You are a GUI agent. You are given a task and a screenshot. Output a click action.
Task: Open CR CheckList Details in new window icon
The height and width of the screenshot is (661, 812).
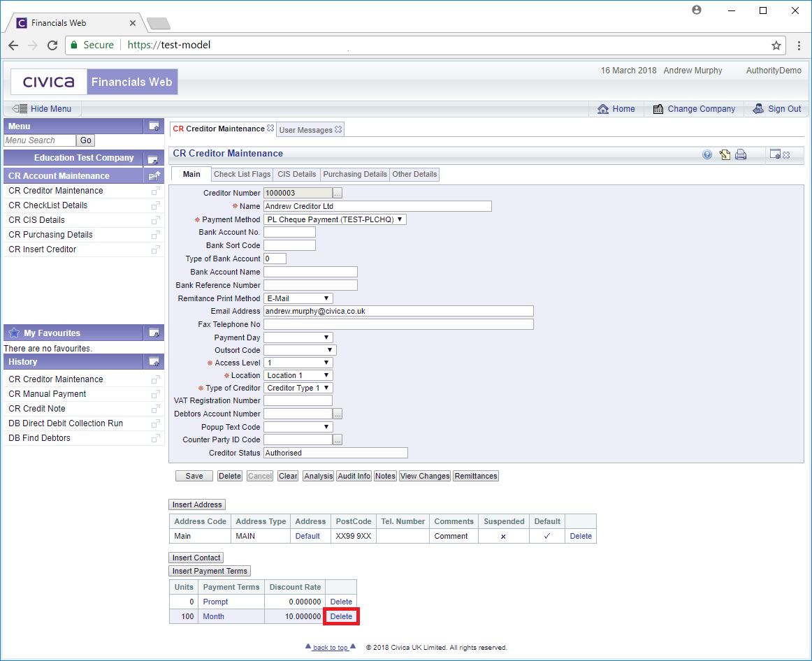point(155,205)
